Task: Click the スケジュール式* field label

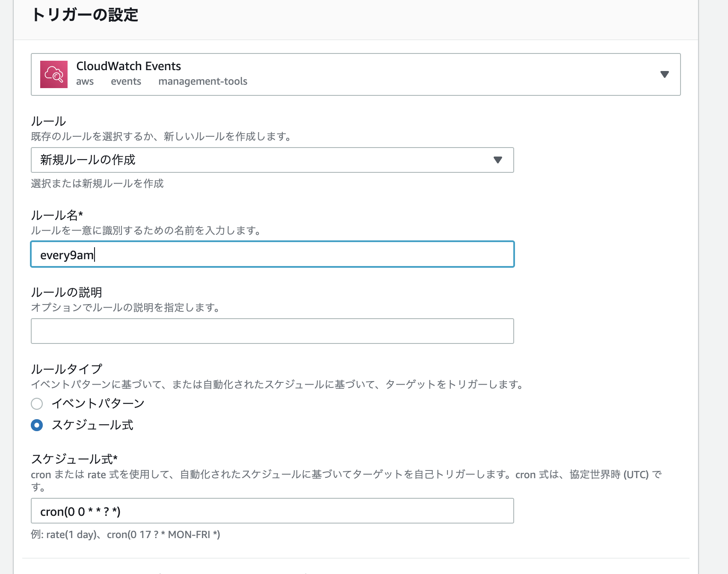Action: tap(74, 459)
